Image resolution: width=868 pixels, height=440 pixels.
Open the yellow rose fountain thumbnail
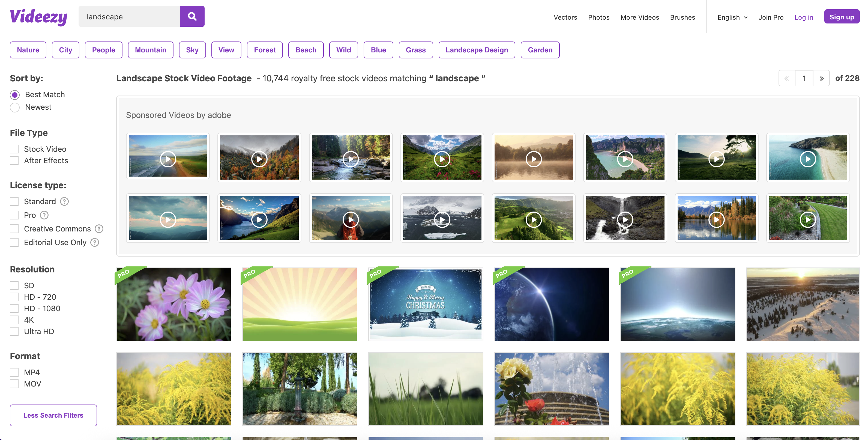552,389
